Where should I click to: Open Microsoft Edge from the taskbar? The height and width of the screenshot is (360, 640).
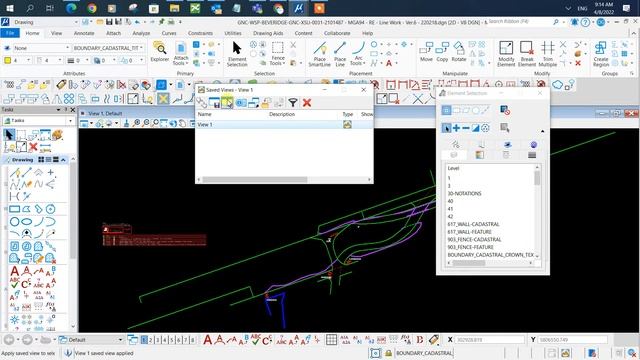[x=71, y=8]
